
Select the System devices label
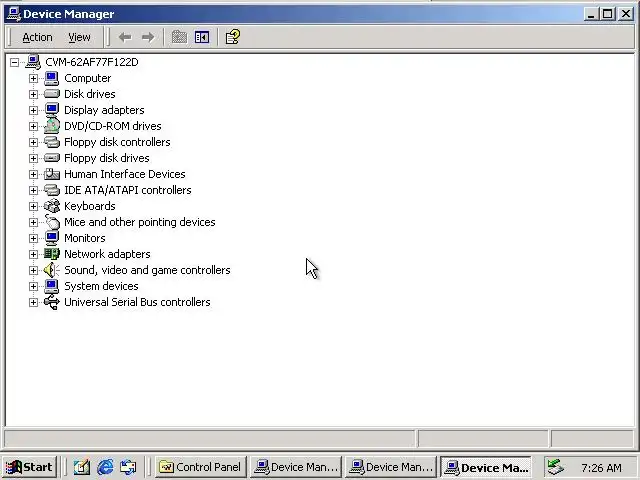(101, 286)
